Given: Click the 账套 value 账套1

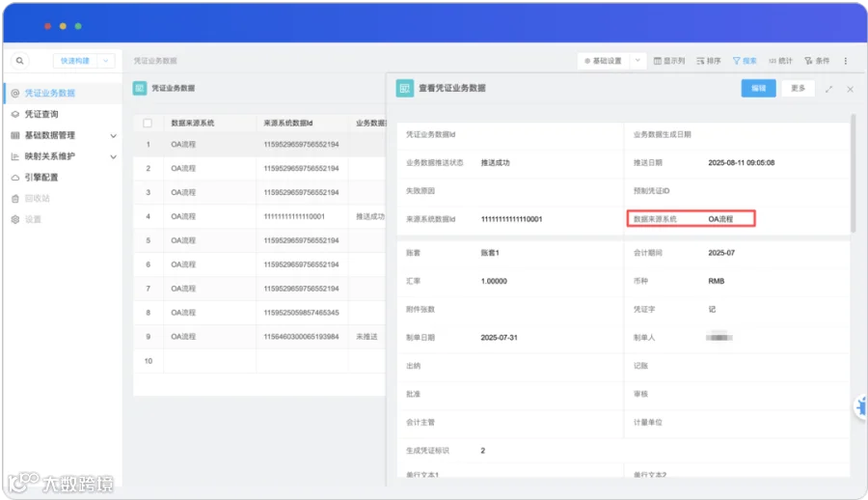Looking at the screenshot, I should click(489, 253).
